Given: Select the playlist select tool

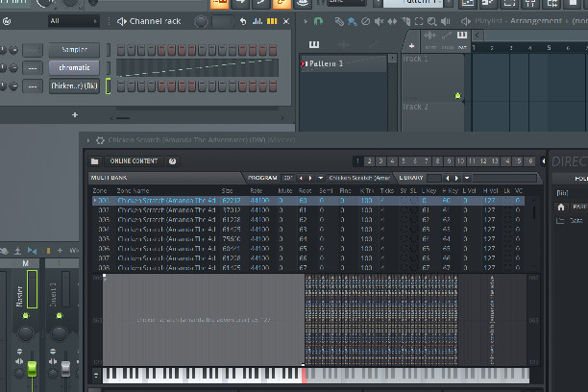Looking at the screenshot, I should [x=419, y=21].
